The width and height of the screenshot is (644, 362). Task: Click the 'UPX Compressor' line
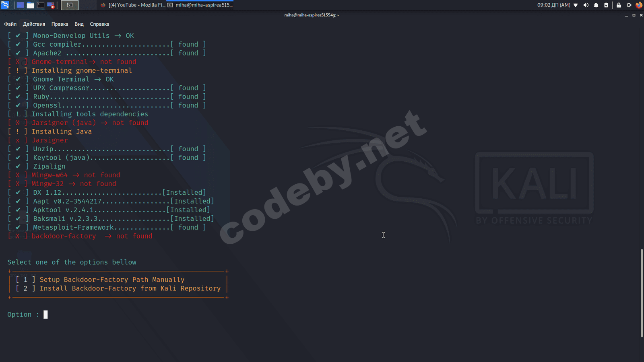coord(107,88)
